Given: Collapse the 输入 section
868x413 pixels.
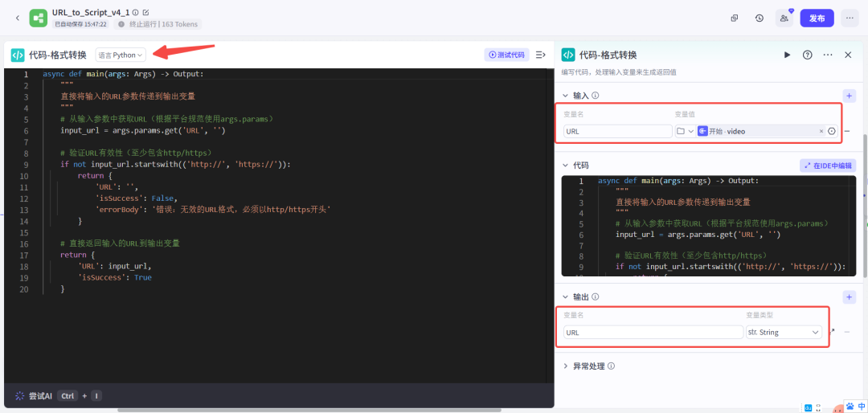Looking at the screenshot, I should pos(566,96).
